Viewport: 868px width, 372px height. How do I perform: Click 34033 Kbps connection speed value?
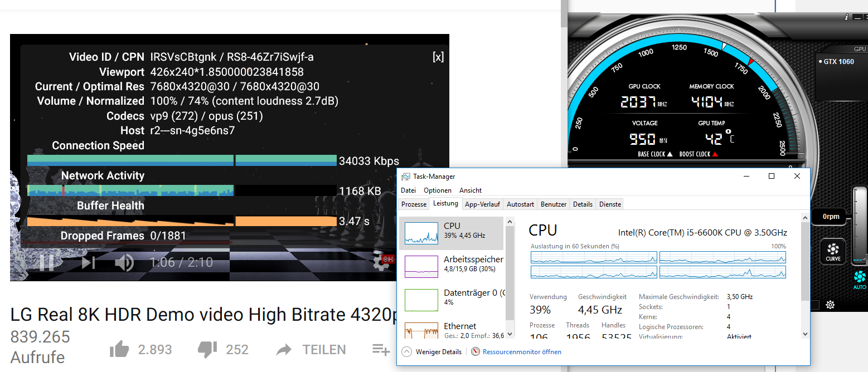tap(368, 161)
